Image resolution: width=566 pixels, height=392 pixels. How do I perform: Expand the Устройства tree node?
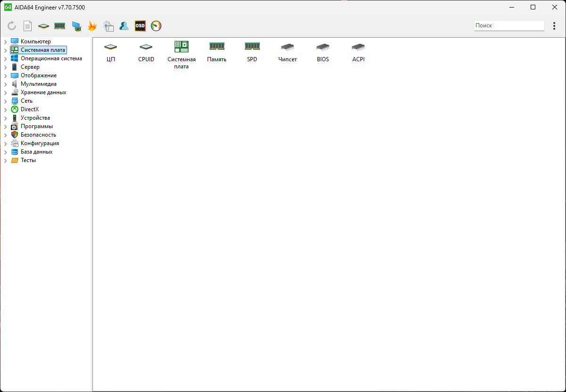pyautogui.click(x=6, y=118)
